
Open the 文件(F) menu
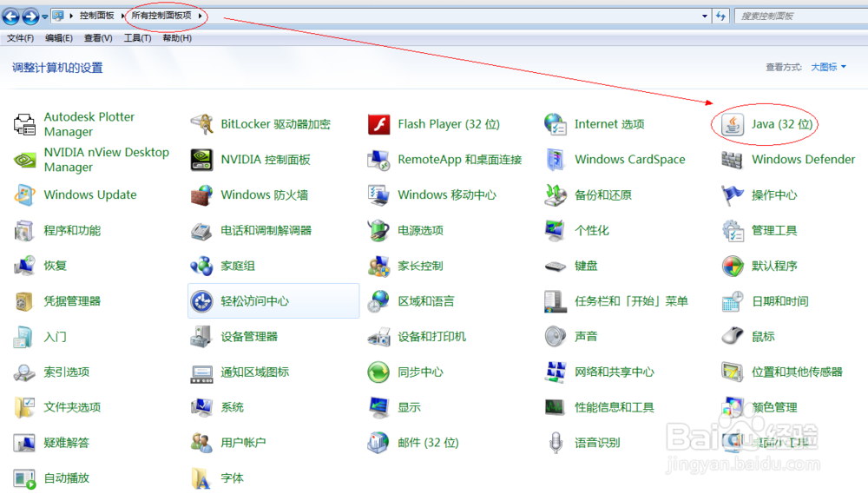click(x=20, y=38)
